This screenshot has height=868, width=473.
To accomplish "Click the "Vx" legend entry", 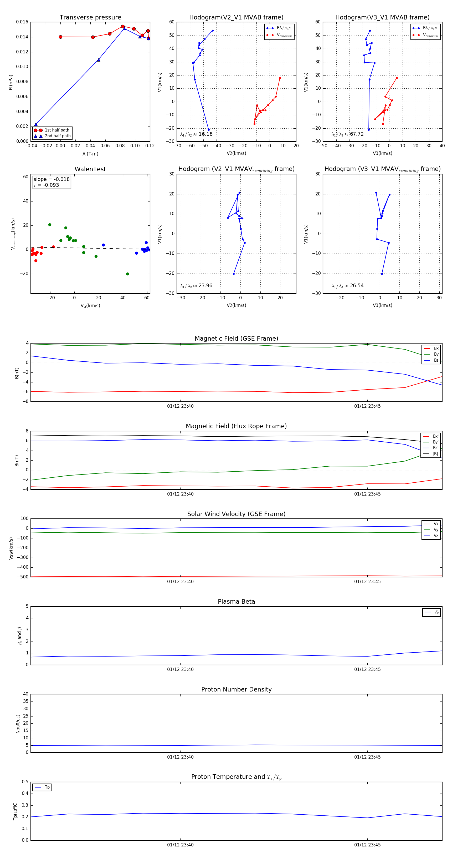I will pos(431,524).
